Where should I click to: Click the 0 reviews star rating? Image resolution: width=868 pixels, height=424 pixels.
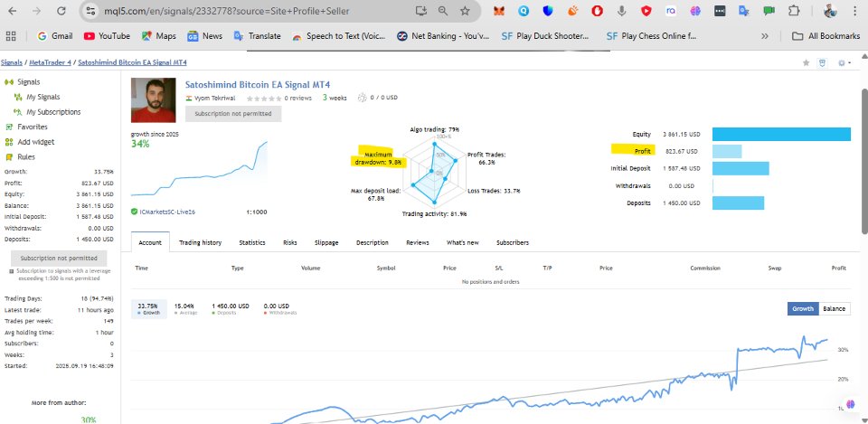click(x=278, y=98)
